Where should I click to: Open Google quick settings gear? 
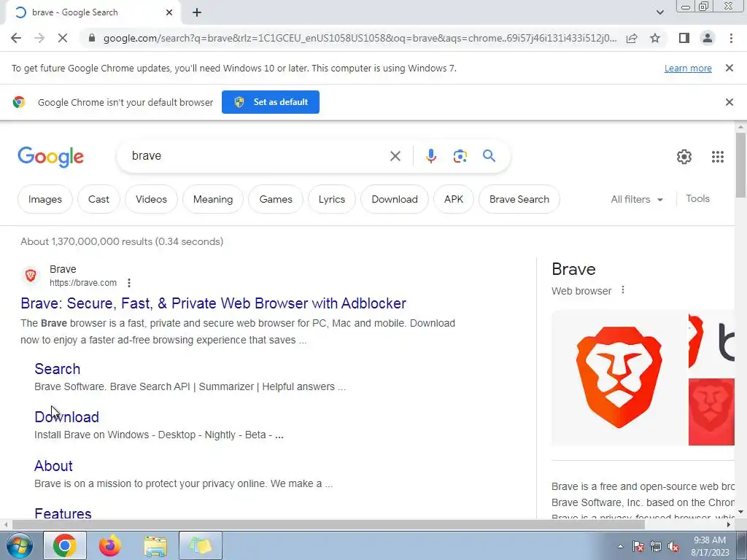(684, 157)
